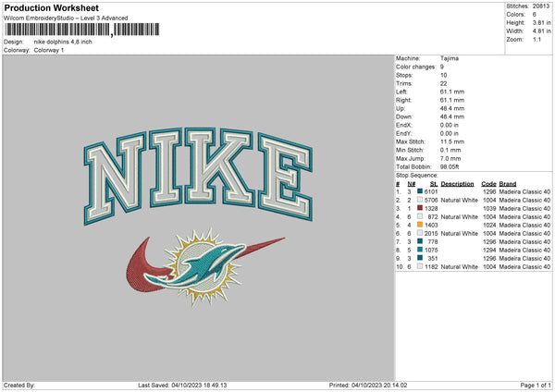Click thread code 1039 in stop row 3
Viewport: 555px width, 392px height.
[489, 208]
